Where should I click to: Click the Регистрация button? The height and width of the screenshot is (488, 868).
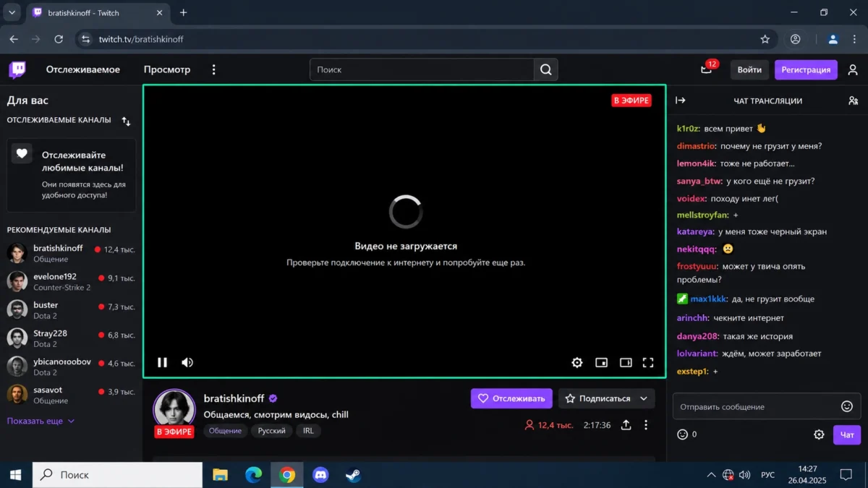pyautogui.click(x=806, y=69)
